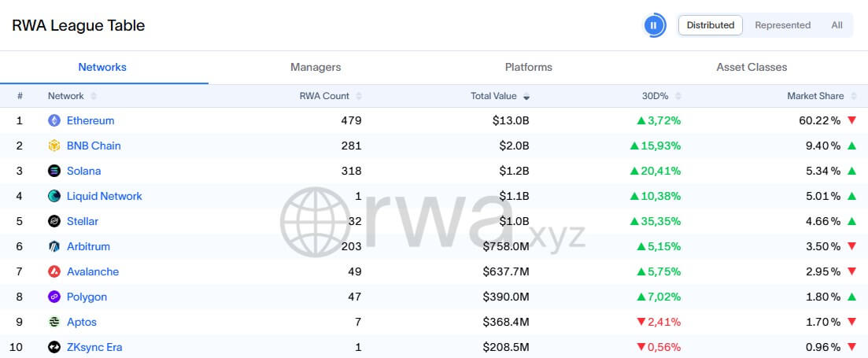Open the ZKsync Era network link
Screen dimensions: 868x358
(x=94, y=347)
